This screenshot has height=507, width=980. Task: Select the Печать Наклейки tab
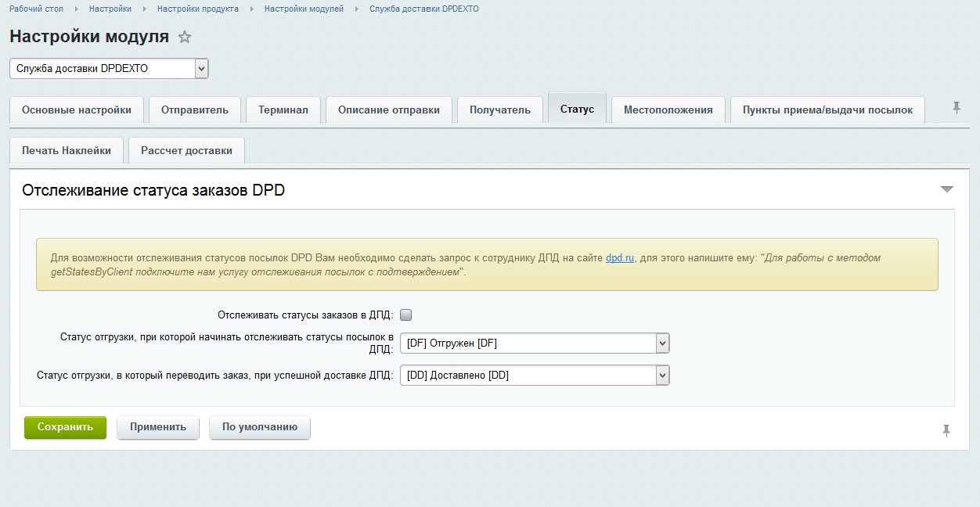click(67, 150)
